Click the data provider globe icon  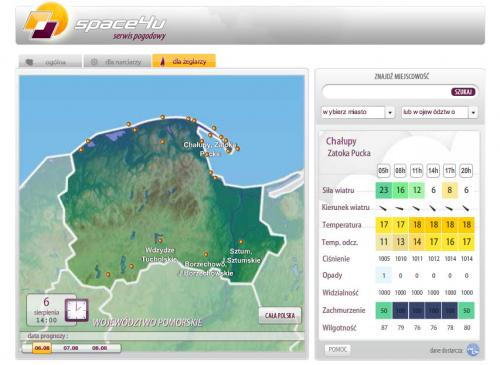point(473,350)
